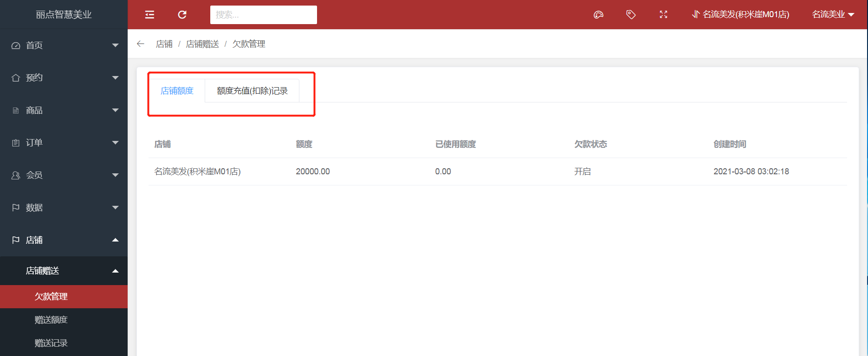Click the 创建时间 column header
The image size is (868, 356).
coord(730,144)
